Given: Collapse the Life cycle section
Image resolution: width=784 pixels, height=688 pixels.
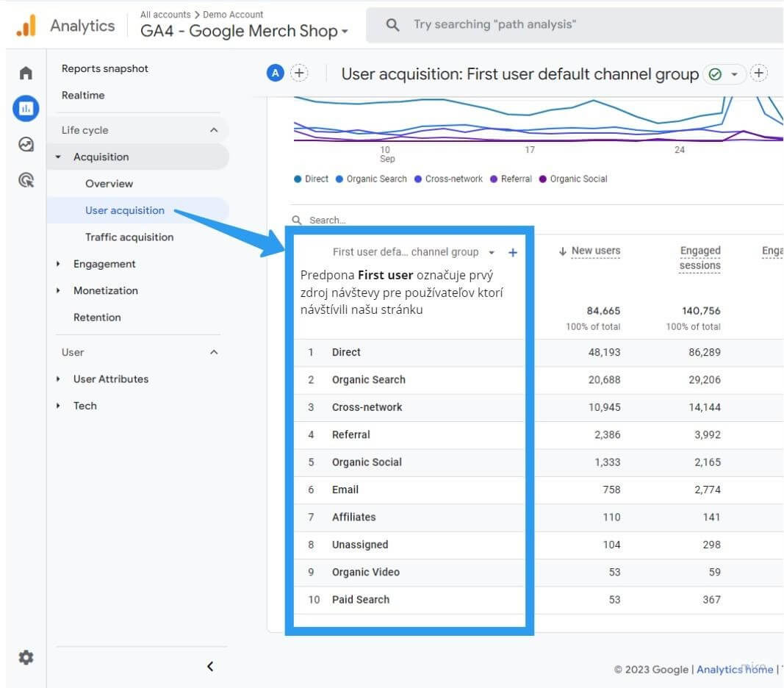Looking at the screenshot, I should point(214,130).
